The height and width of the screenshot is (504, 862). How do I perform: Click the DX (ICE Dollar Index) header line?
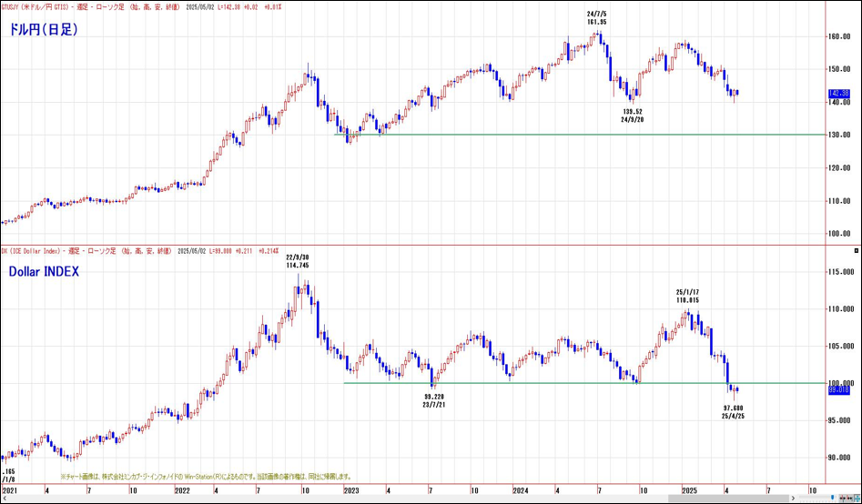(x=139, y=250)
